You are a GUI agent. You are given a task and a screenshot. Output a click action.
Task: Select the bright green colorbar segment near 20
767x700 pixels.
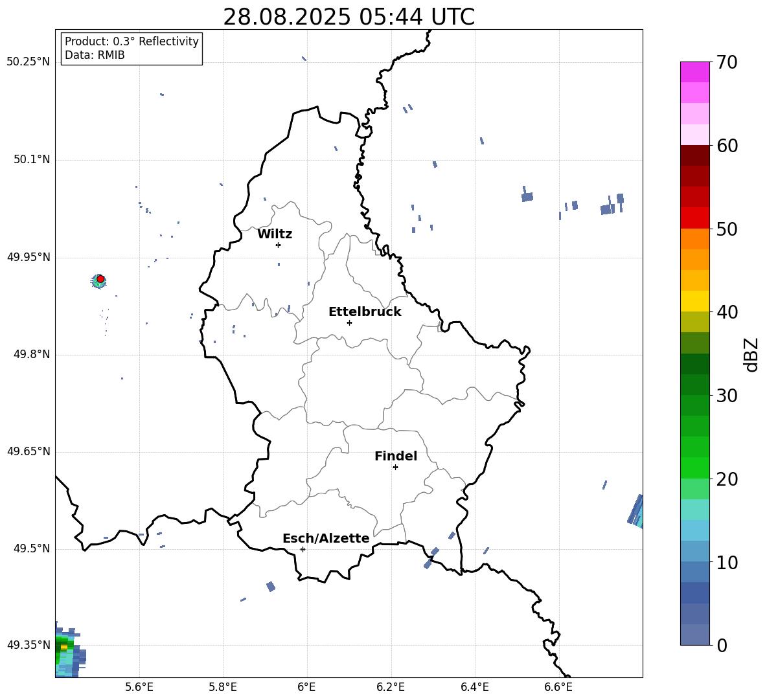tap(694, 468)
